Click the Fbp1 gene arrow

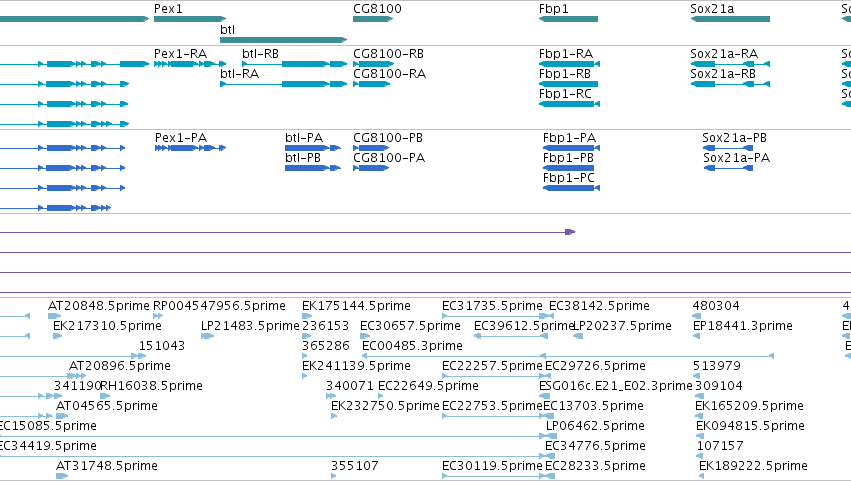(x=568, y=19)
